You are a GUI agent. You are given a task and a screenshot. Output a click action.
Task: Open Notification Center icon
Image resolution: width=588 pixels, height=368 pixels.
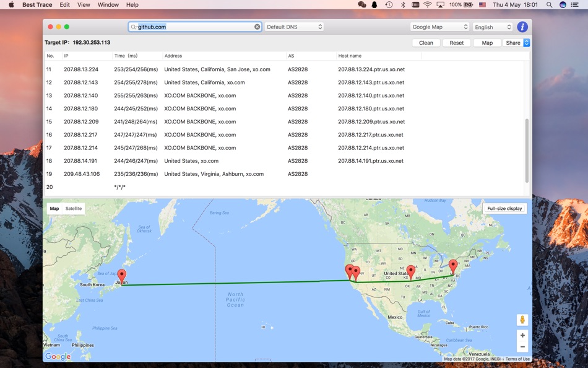pos(574,4)
